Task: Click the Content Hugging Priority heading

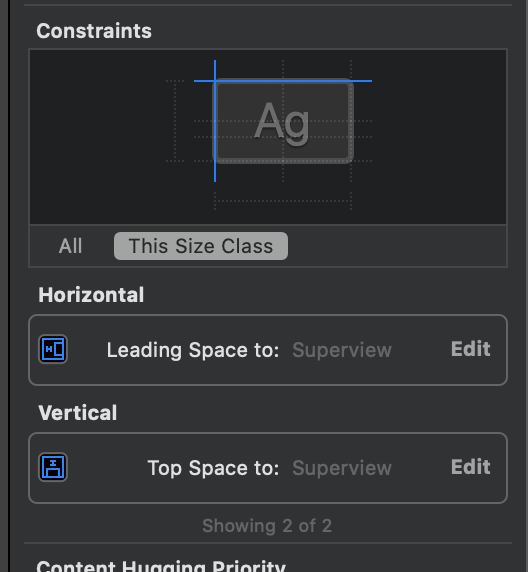Action: coord(161,566)
